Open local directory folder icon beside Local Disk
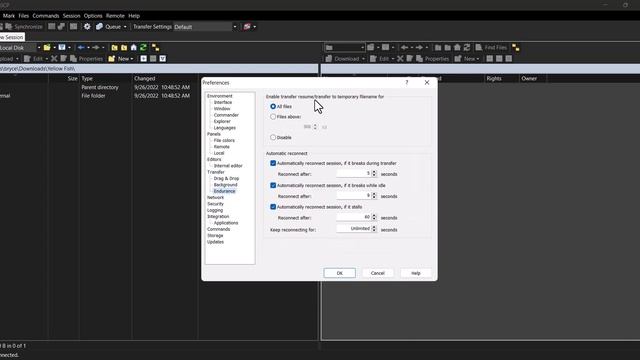This screenshot has width=640, height=360. pos(47,48)
